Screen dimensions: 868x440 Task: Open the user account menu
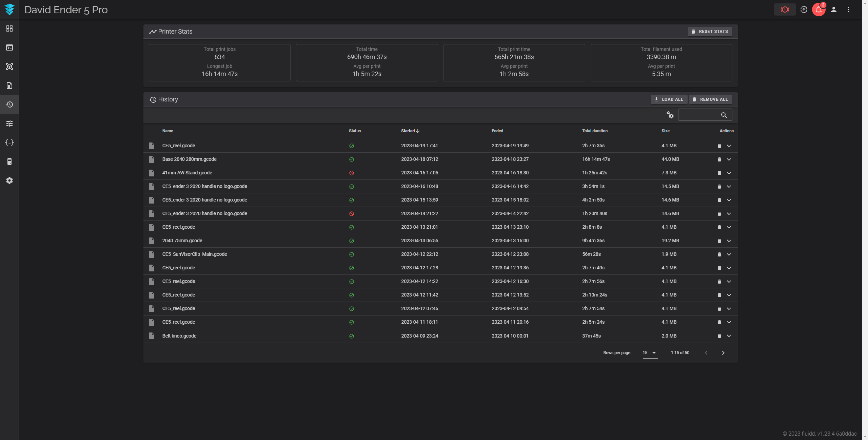point(833,9)
